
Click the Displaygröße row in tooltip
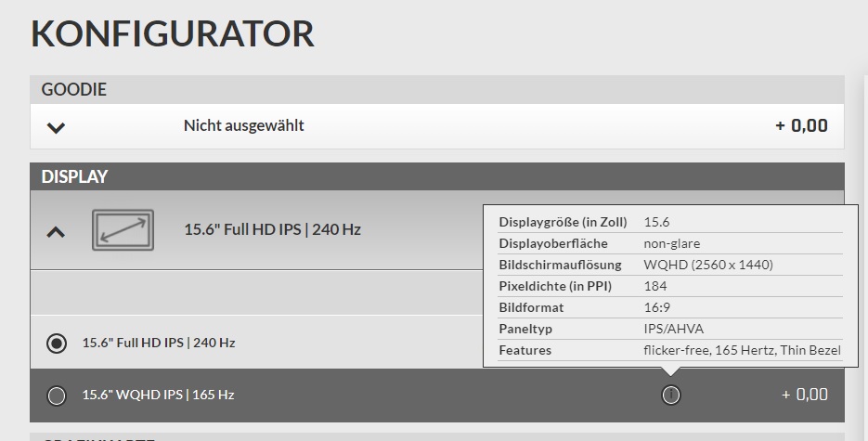click(x=668, y=222)
